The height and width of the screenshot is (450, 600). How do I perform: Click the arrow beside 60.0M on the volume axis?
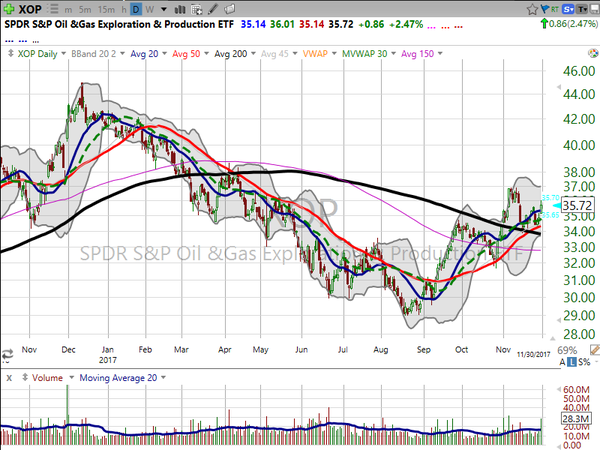click(x=559, y=390)
